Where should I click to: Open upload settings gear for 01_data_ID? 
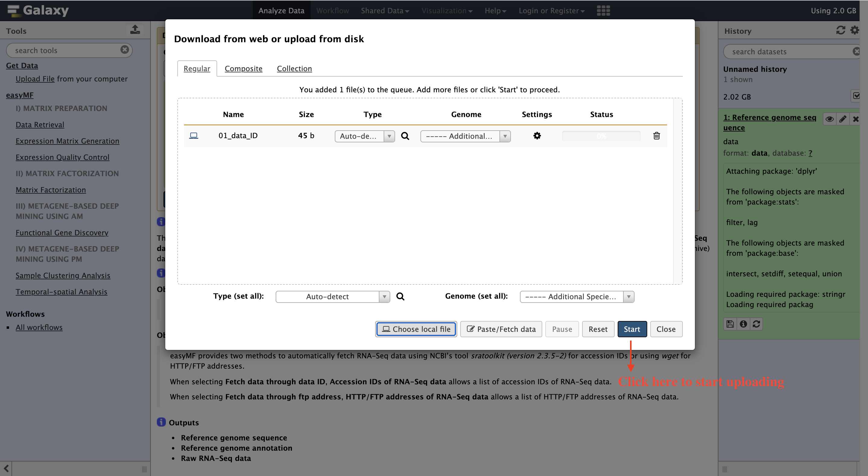click(537, 136)
